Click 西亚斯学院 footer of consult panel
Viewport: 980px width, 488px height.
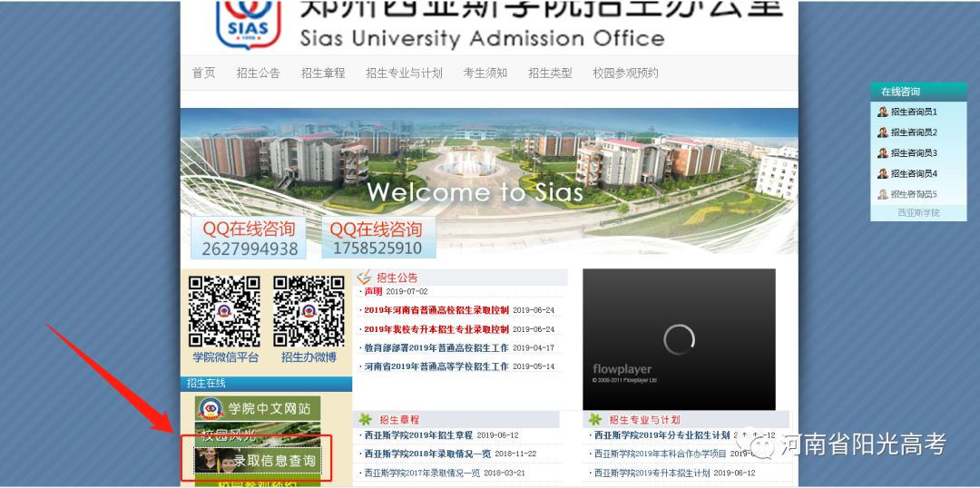(918, 212)
